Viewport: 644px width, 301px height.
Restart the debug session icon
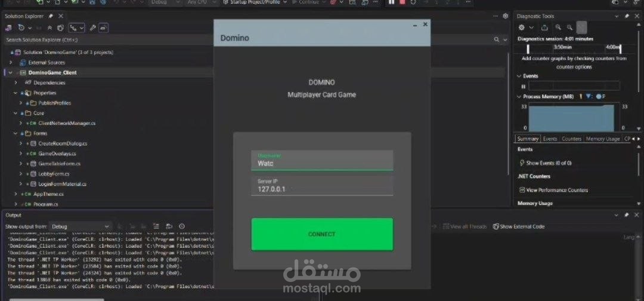pyautogui.click(x=413, y=2)
